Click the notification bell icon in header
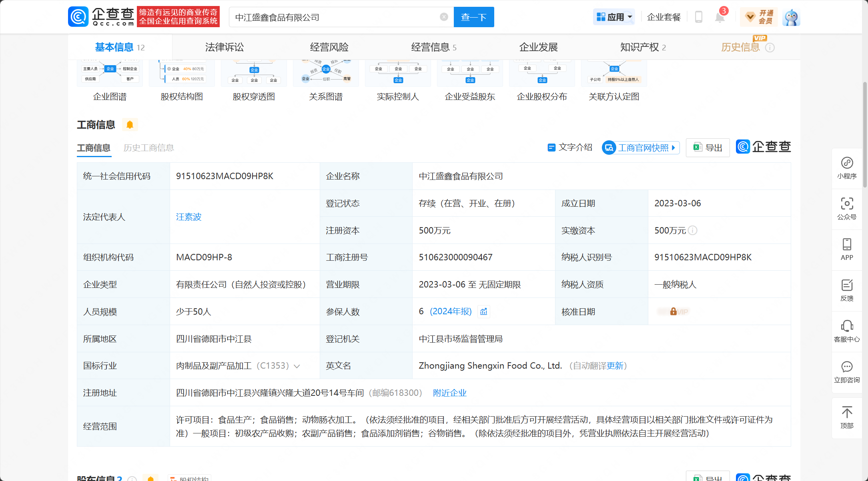Image resolution: width=868 pixels, height=481 pixels. 720,17
